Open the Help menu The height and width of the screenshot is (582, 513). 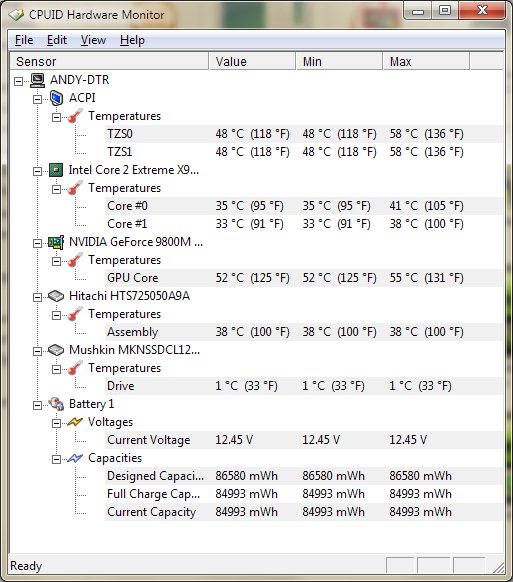point(132,40)
